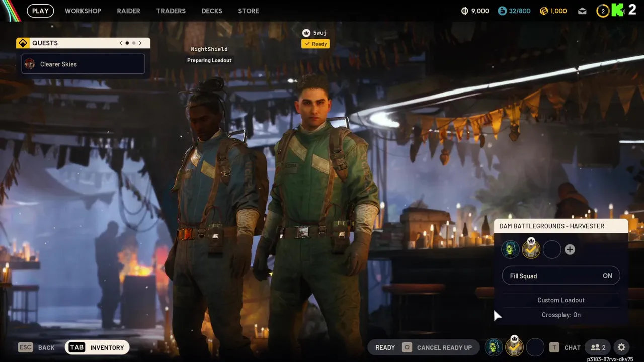Open the PLAY tab in top navigation
The image size is (644, 362).
[x=40, y=11]
